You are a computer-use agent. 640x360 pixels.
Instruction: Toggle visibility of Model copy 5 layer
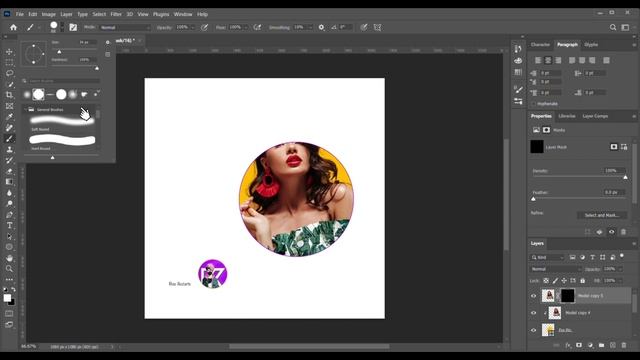533,296
